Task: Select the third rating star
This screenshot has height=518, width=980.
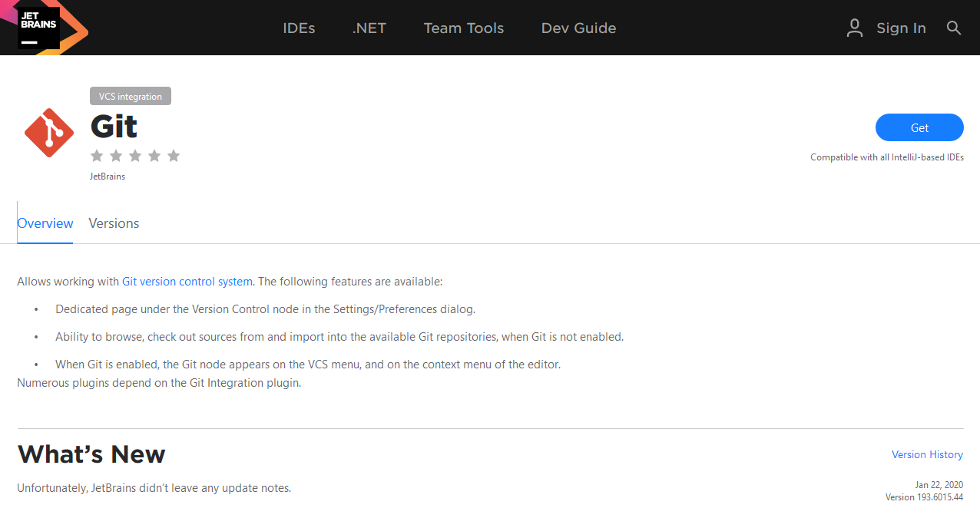Action: click(x=135, y=156)
